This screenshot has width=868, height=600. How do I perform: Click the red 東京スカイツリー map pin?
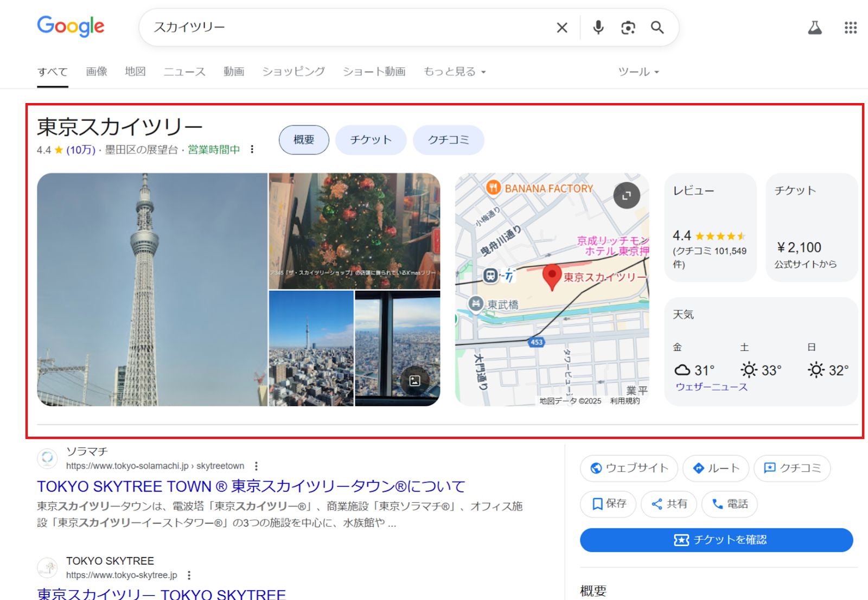(x=552, y=277)
